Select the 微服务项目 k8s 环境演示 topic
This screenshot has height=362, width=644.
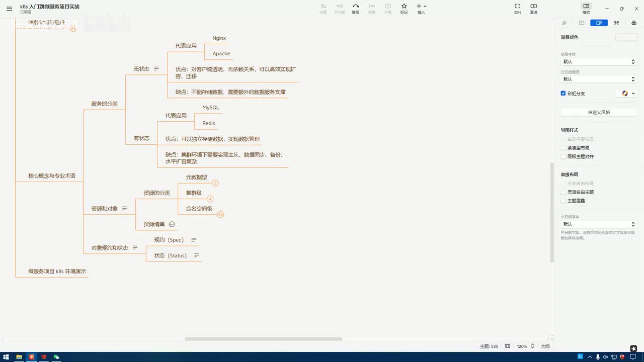(57, 271)
